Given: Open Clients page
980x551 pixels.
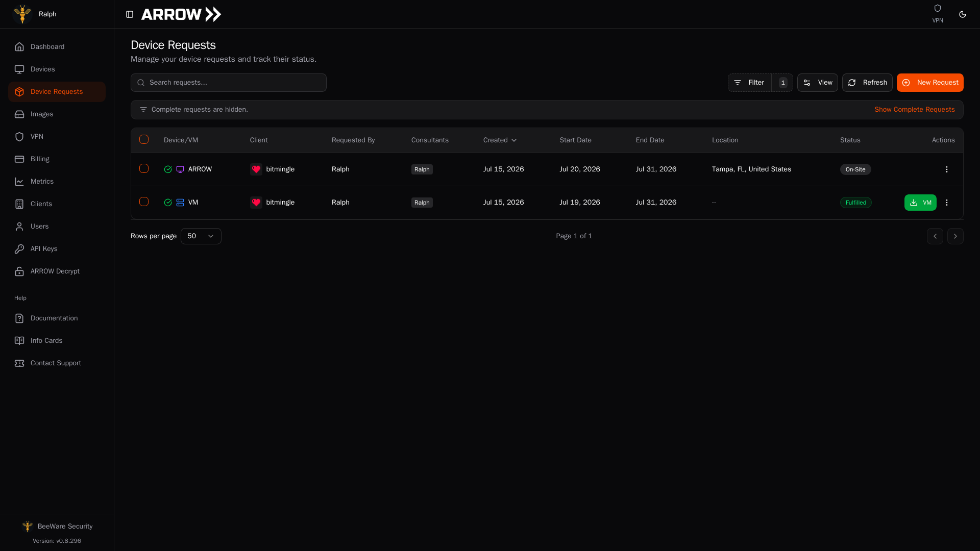Looking at the screenshot, I should pyautogui.click(x=57, y=204).
